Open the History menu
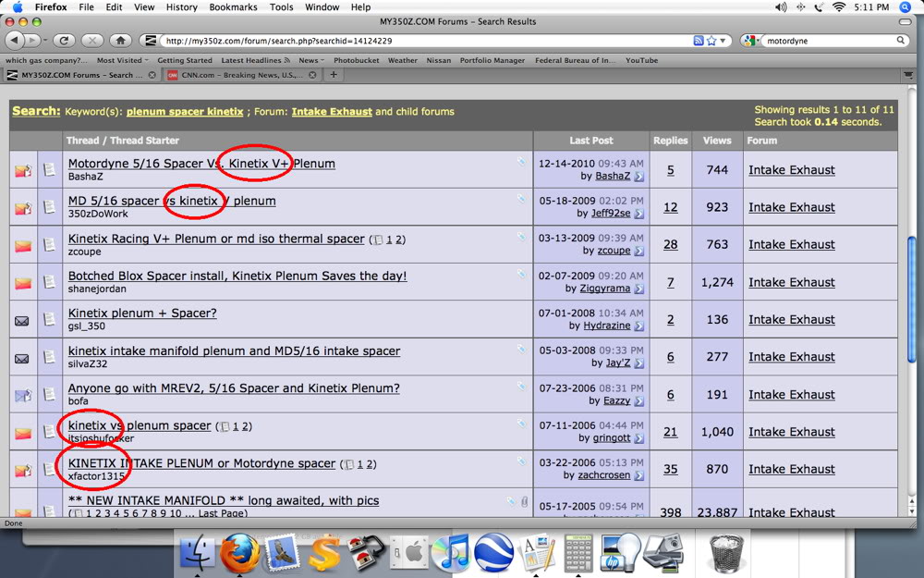 (x=181, y=7)
